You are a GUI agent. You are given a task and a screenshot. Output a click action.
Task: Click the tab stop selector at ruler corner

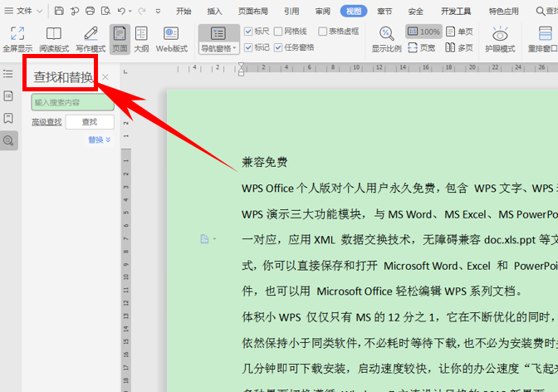125,72
